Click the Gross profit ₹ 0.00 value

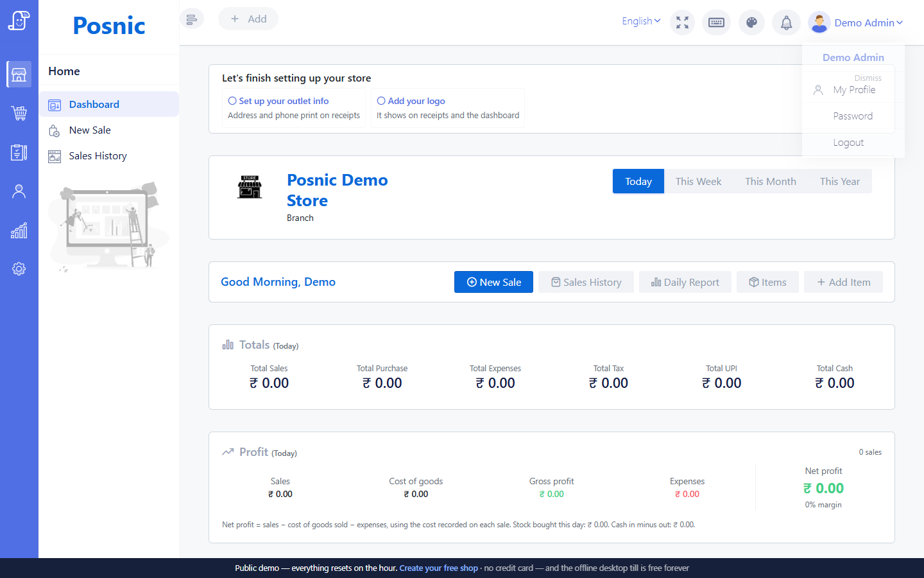[551, 494]
